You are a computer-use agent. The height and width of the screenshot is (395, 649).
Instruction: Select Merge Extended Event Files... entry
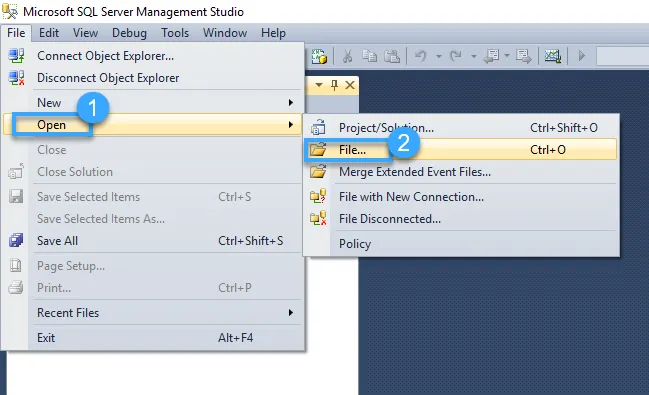(x=462, y=171)
